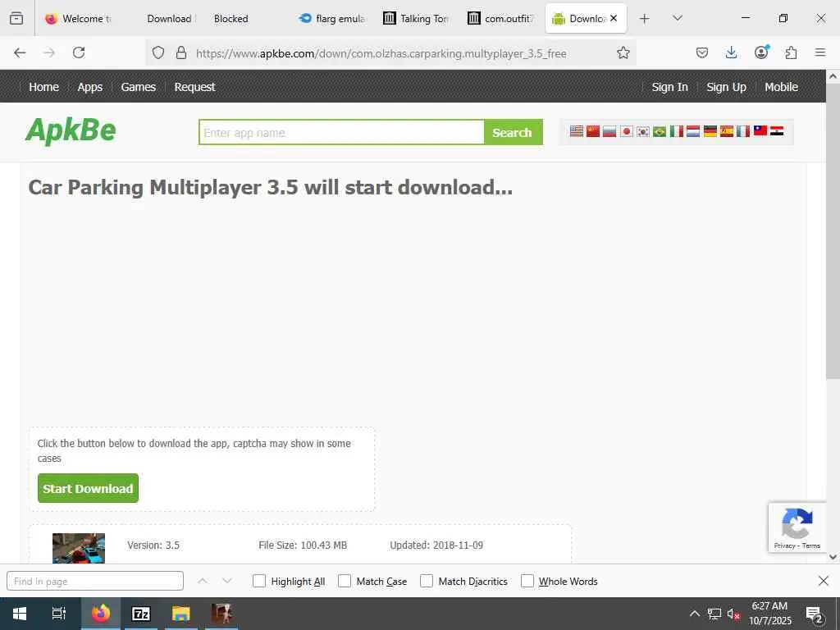Switch site language via China flag

pyautogui.click(x=593, y=131)
